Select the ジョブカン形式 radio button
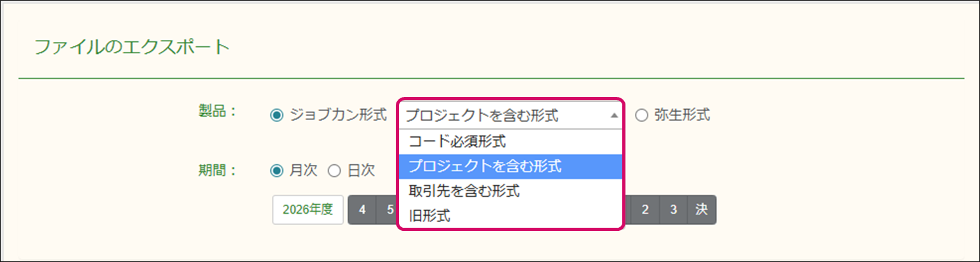This screenshot has width=980, height=262. click(x=276, y=115)
